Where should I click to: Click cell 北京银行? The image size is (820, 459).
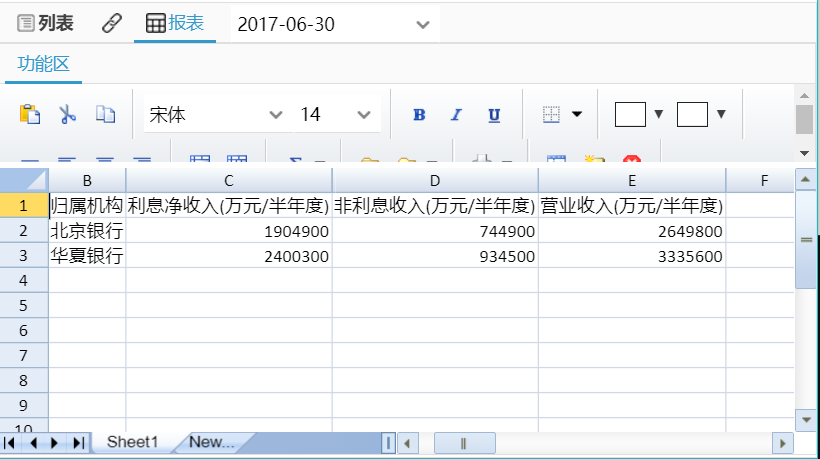[x=87, y=231]
